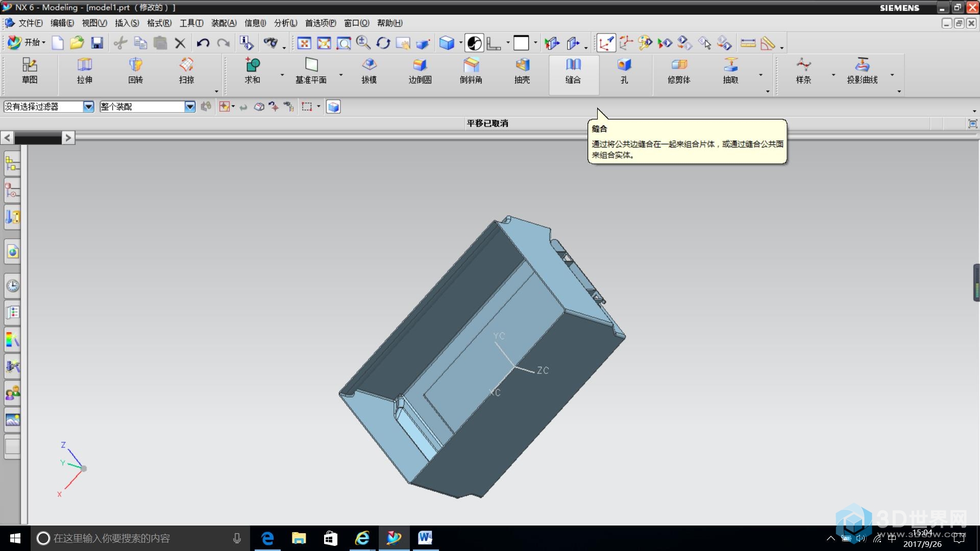Open the History clock sidebar tab
The width and height of the screenshot is (980, 551).
click(12, 286)
